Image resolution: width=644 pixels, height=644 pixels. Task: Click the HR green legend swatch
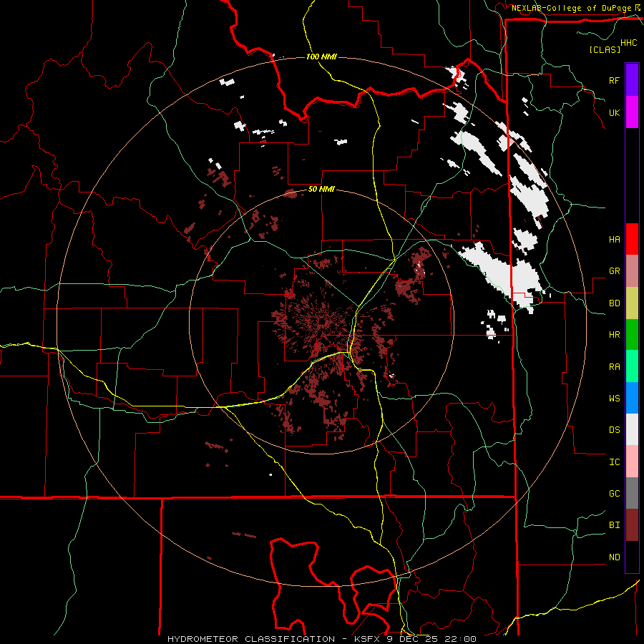(x=632, y=335)
